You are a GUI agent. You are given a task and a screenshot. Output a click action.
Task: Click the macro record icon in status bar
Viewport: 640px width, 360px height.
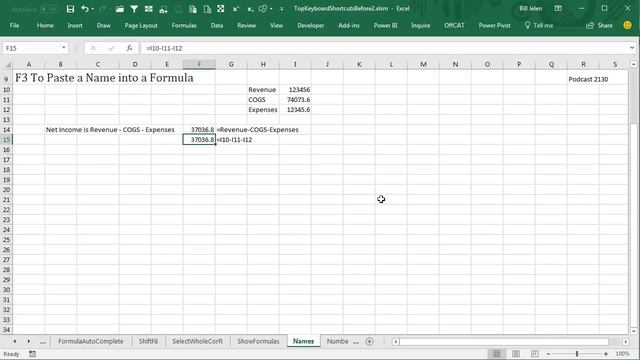click(32, 354)
